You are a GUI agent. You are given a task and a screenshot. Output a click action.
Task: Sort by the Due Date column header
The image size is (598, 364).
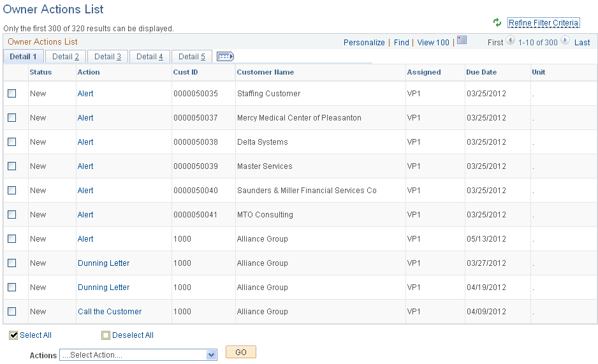481,72
